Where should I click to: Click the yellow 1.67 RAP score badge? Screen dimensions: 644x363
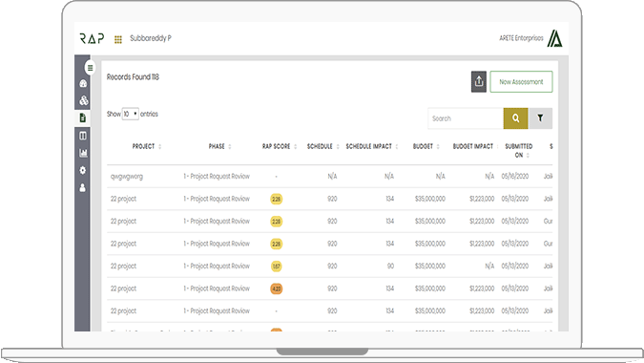[x=277, y=267]
